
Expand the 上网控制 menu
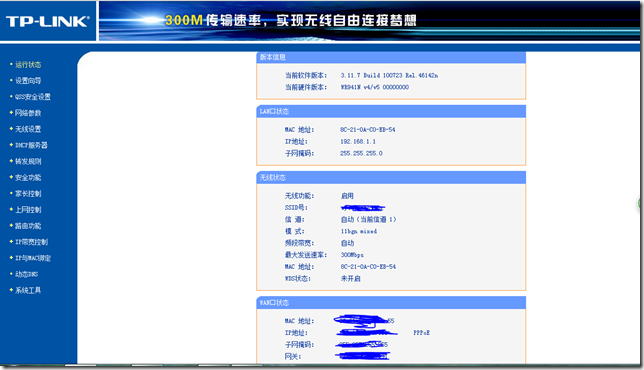pyautogui.click(x=28, y=209)
